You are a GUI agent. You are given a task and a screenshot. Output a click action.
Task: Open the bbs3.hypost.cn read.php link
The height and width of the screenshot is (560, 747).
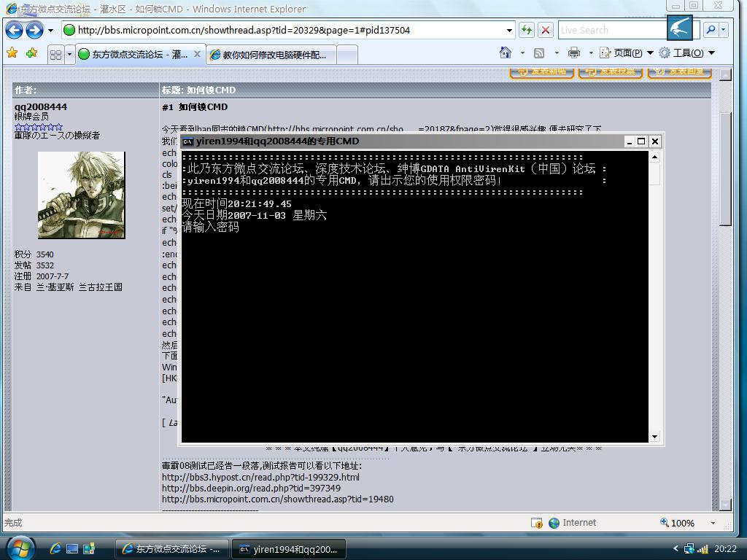pyautogui.click(x=260, y=478)
